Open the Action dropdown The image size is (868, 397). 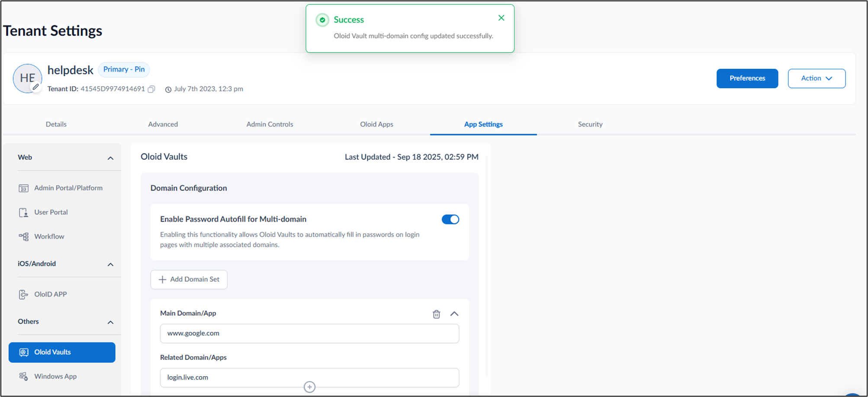[817, 78]
